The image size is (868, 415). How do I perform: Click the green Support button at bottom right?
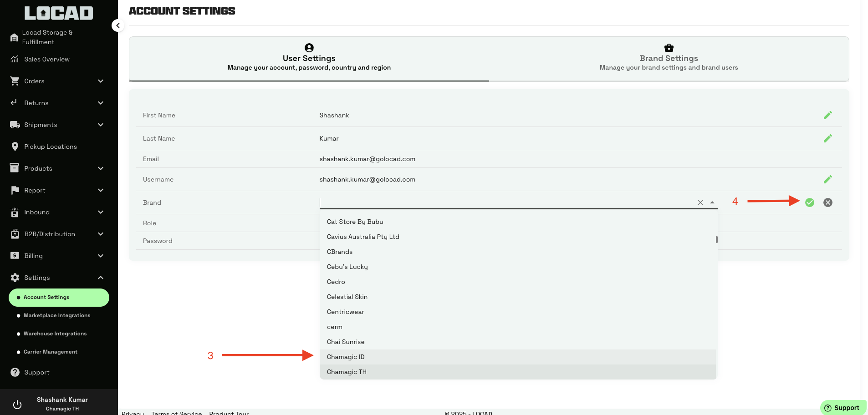(842, 408)
